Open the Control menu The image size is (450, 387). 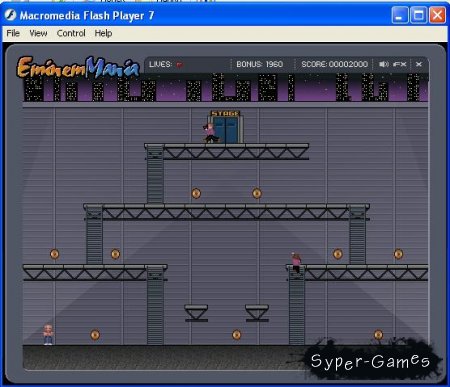(71, 33)
